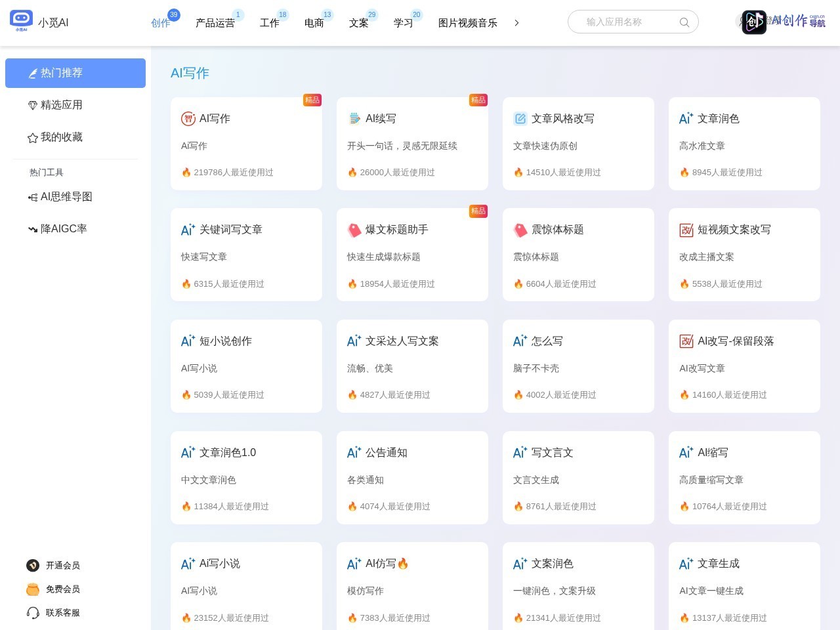Click the AI创作导航 logo at top right
The width and height of the screenshot is (840, 630).
[x=784, y=22]
